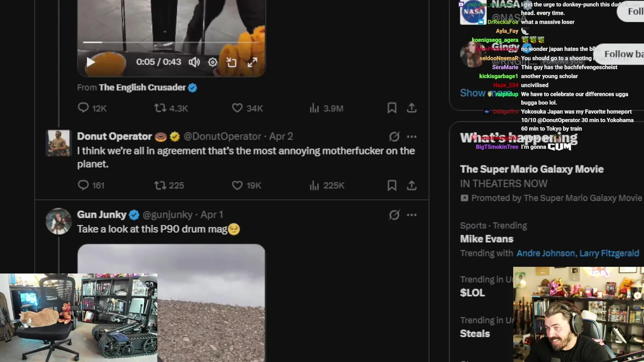Open video settings gear icon
Screen dimensions: 644x362
pos(213,62)
